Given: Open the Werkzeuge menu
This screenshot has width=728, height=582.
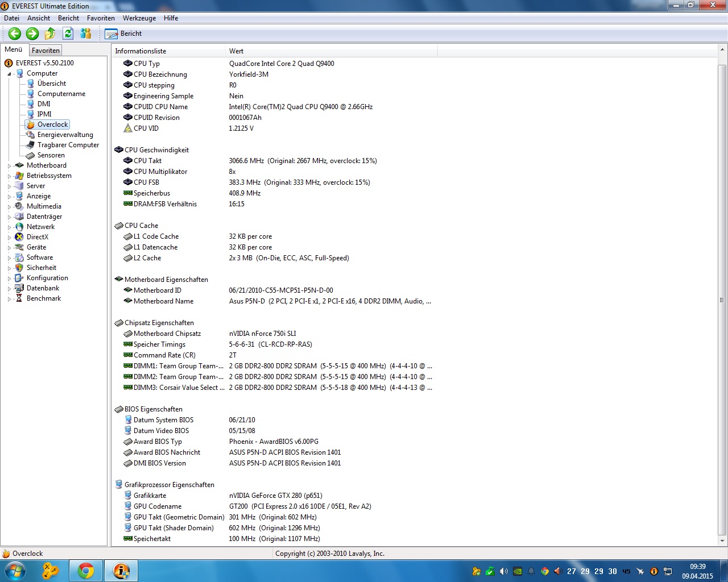Looking at the screenshot, I should pyautogui.click(x=139, y=18).
